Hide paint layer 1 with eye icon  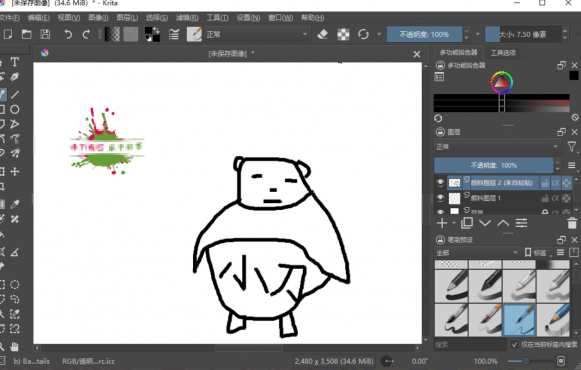[440, 198]
